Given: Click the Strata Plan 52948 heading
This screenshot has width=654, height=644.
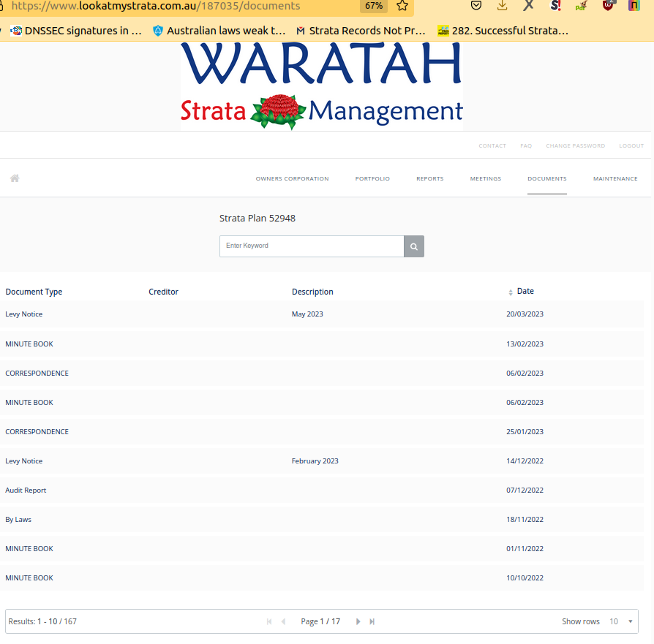Looking at the screenshot, I should point(258,219).
